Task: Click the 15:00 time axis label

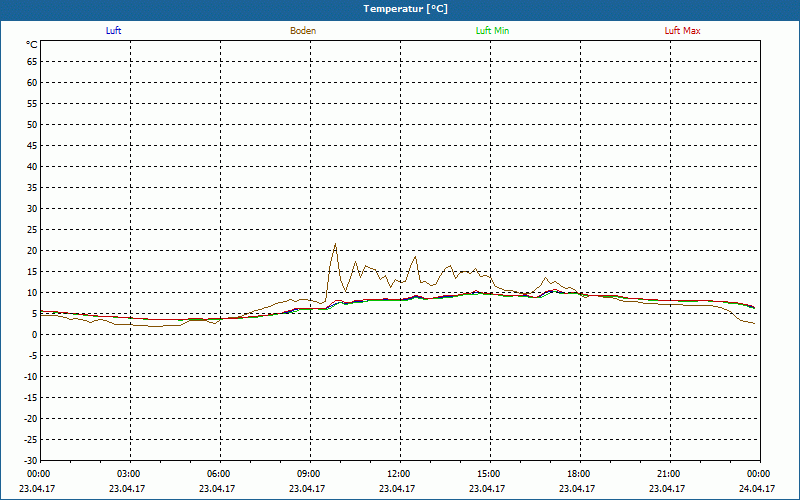Action: [x=489, y=474]
